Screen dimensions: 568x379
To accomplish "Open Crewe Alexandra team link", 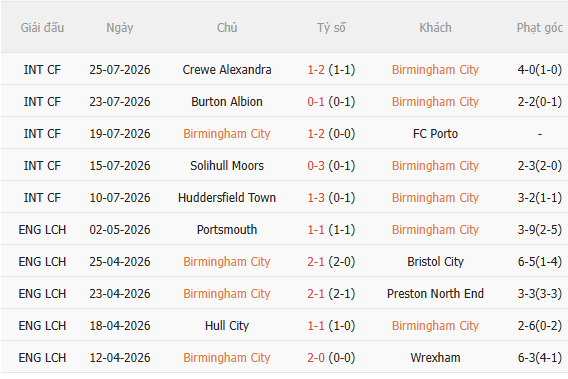I will point(227,70).
